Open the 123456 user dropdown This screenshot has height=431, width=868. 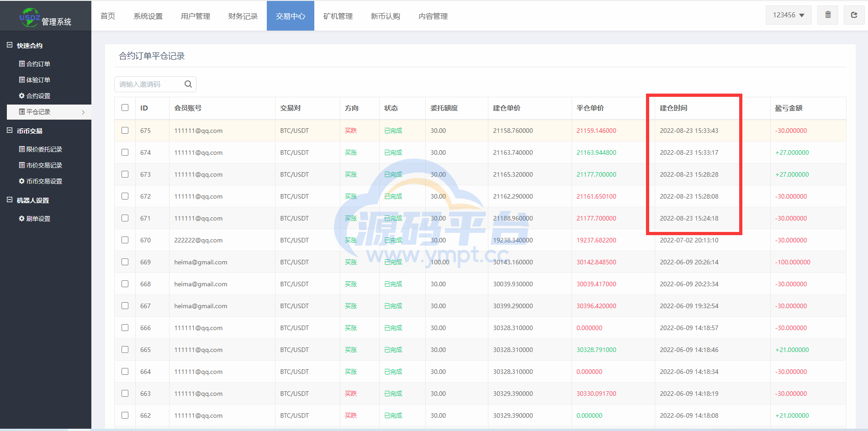coord(789,15)
